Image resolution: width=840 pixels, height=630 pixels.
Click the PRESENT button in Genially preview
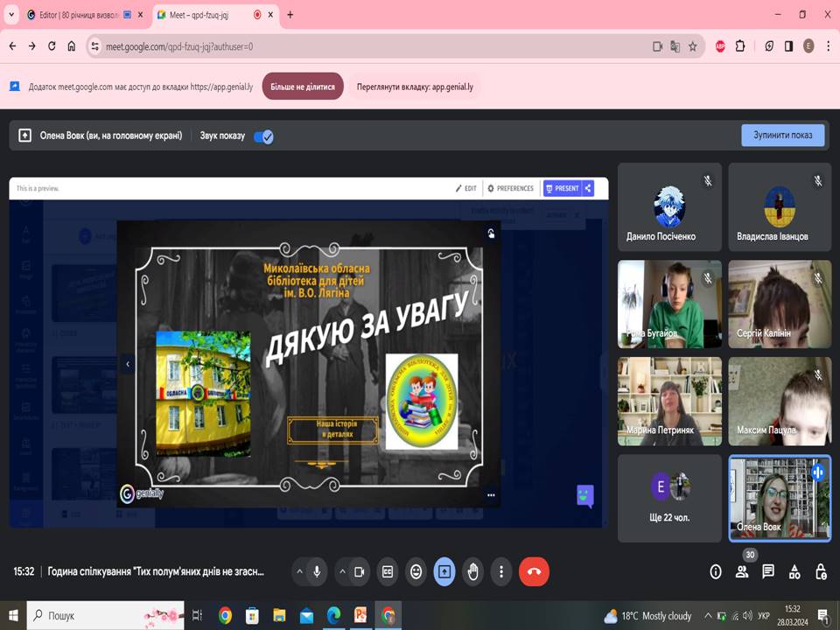(562, 188)
